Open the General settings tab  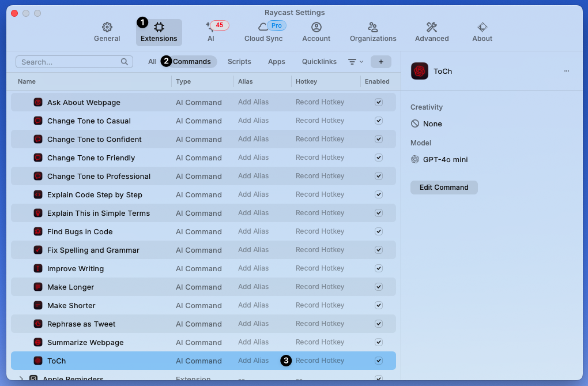pos(107,32)
